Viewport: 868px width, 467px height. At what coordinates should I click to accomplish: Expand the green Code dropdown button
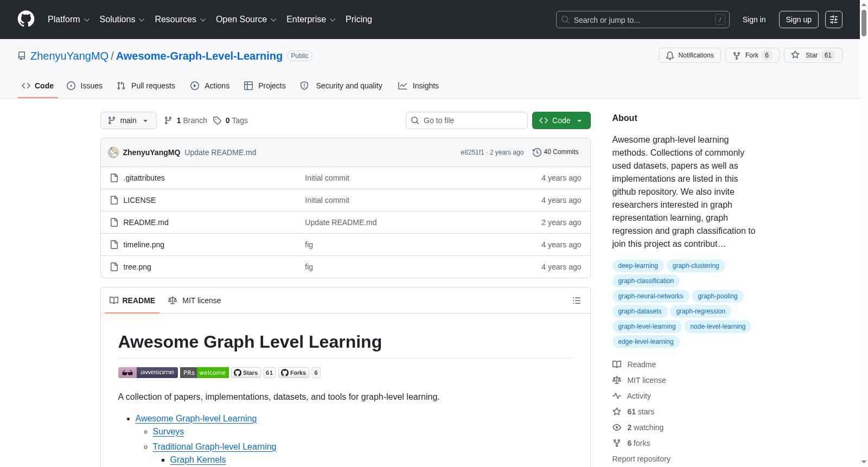click(561, 120)
